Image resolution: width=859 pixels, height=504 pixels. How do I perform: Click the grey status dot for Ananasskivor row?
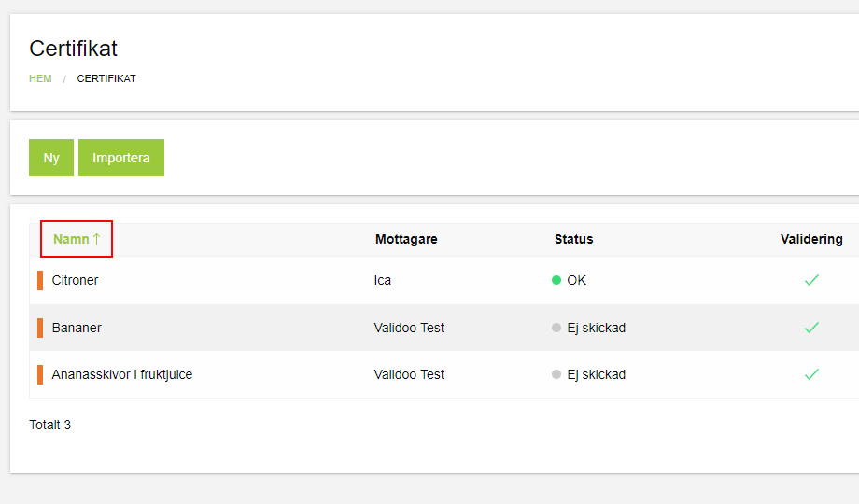pos(556,374)
